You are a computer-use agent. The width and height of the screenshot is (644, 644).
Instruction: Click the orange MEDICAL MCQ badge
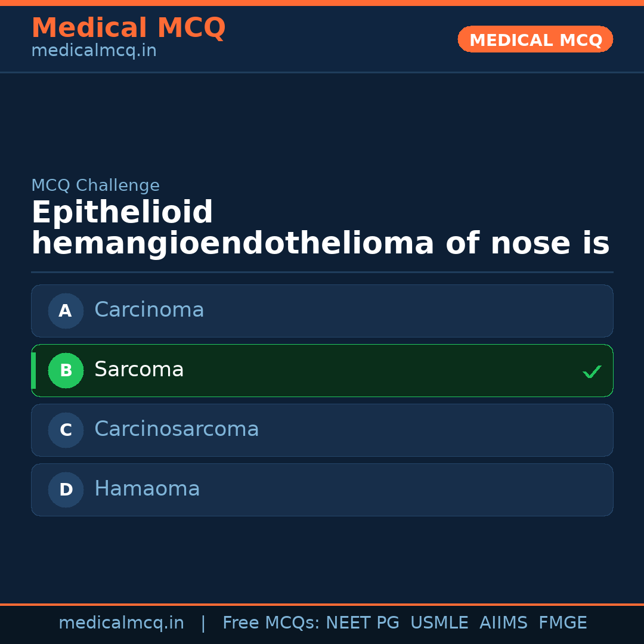[x=535, y=40]
